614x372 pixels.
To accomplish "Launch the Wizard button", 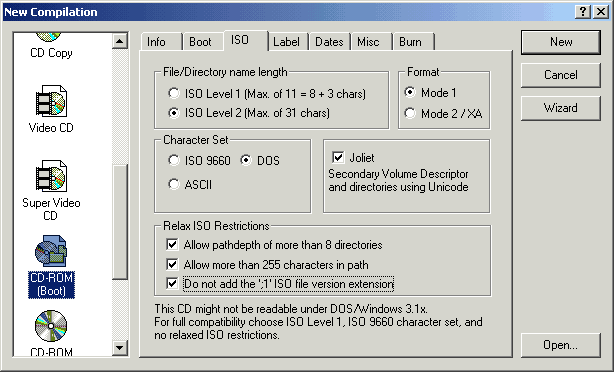I will coord(561,108).
